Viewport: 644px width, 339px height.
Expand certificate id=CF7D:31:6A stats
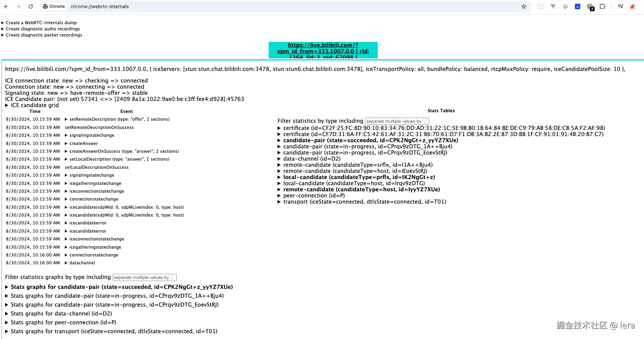[441, 134]
